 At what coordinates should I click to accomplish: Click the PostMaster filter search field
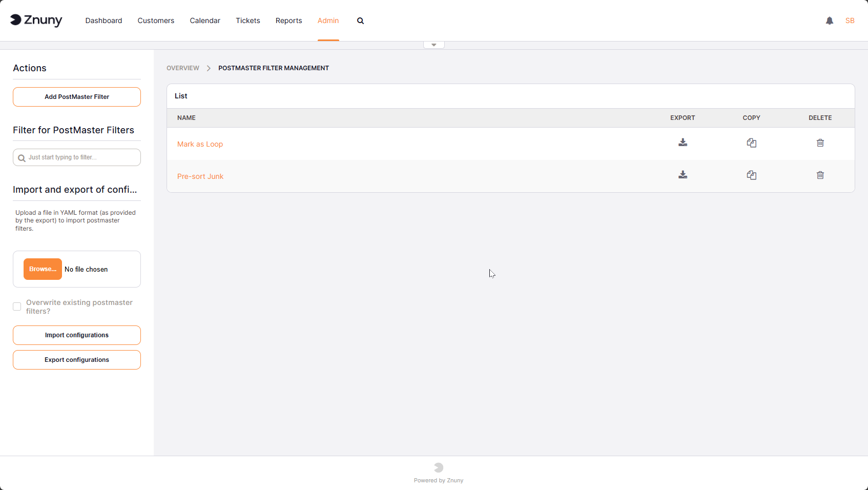click(76, 157)
